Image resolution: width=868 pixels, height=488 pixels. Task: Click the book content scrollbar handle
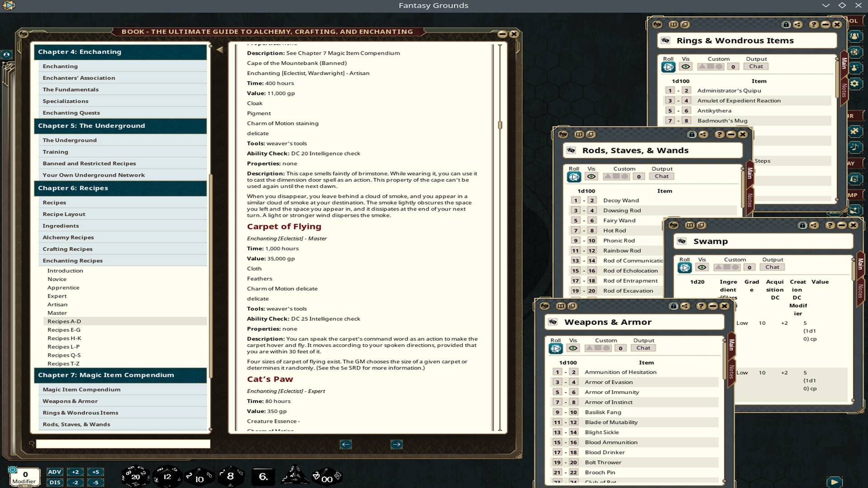pos(500,125)
